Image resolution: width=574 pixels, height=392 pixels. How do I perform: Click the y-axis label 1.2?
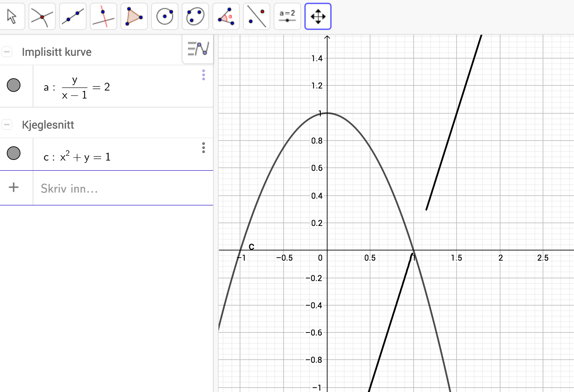[x=317, y=86]
